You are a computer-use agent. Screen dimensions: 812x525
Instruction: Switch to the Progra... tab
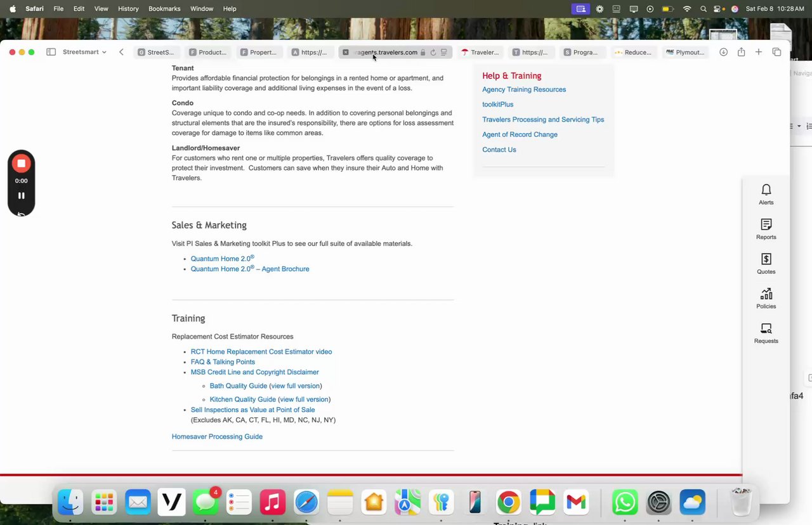[581, 53]
